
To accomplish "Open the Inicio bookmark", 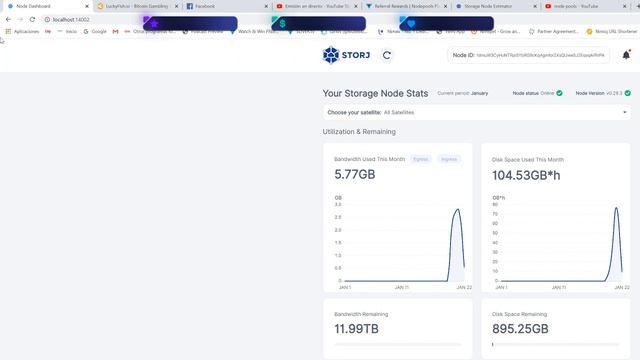I will (67, 31).
